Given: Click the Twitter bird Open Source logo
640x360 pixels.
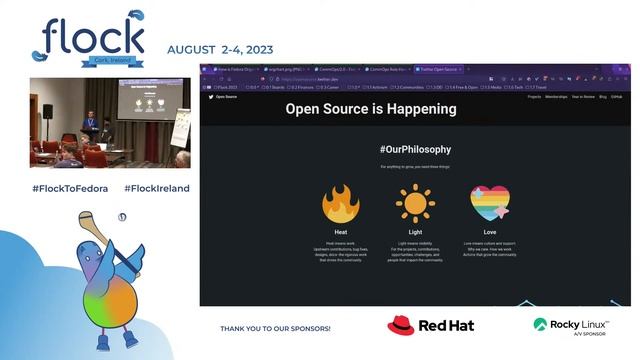Looking at the screenshot, I should click(x=222, y=97).
